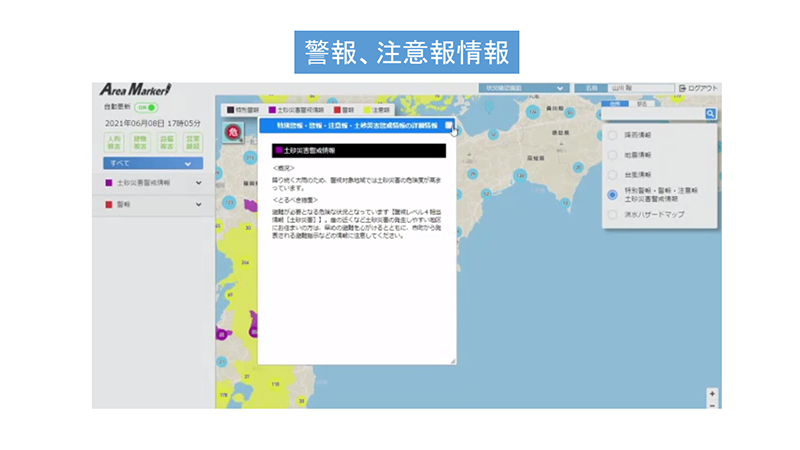This screenshot has width=800, height=450.
Task: Open the すべて dropdown
Action: click(x=153, y=163)
